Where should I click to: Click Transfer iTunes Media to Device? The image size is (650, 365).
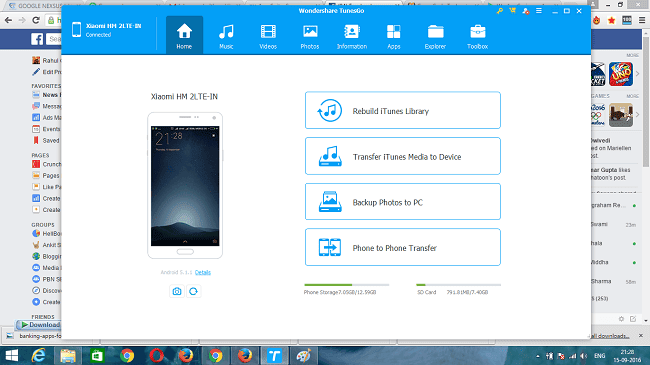[x=403, y=156]
